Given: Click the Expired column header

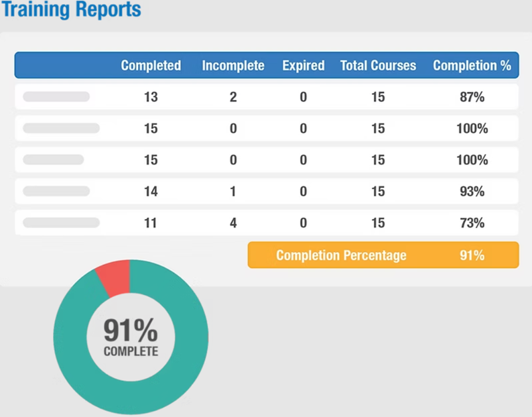Looking at the screenshot, I should click(x=303, y=66).
